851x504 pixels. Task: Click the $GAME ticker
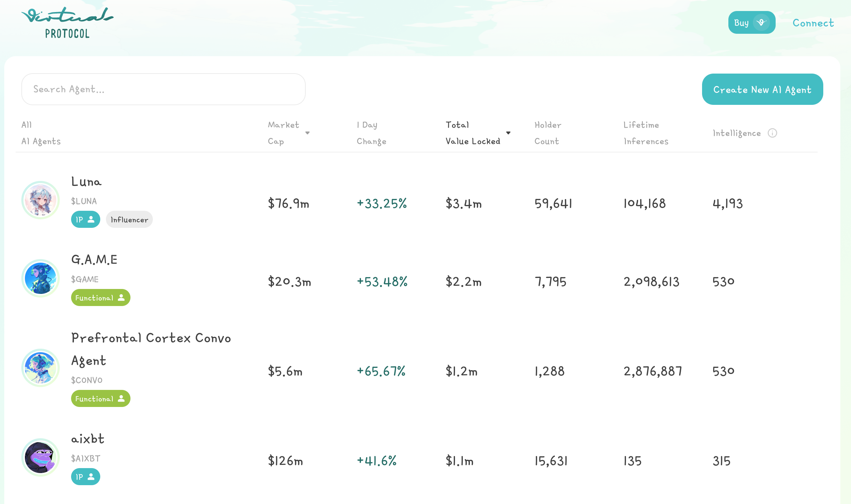(85, 279)
